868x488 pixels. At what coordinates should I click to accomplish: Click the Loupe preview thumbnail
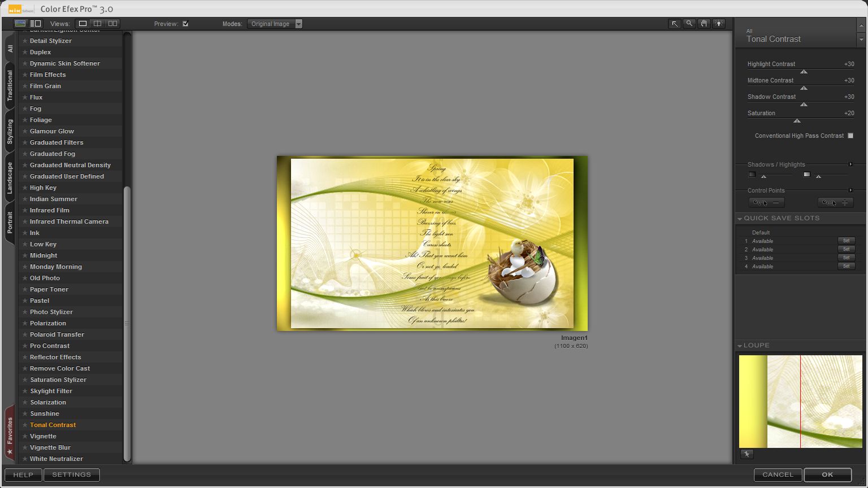point(801,402)
